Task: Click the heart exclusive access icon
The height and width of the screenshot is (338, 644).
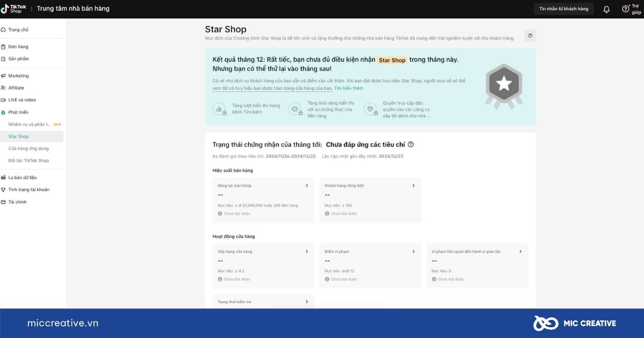Action: 370,109
